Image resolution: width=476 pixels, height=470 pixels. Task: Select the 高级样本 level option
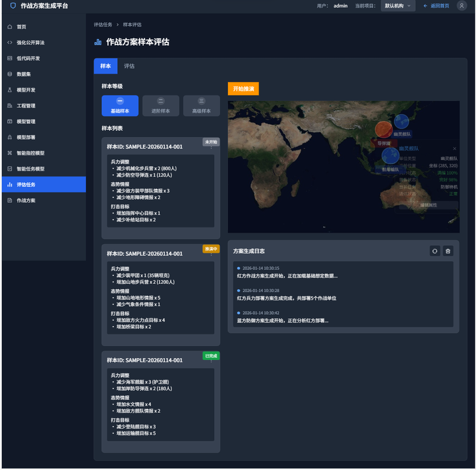(201, 106)
